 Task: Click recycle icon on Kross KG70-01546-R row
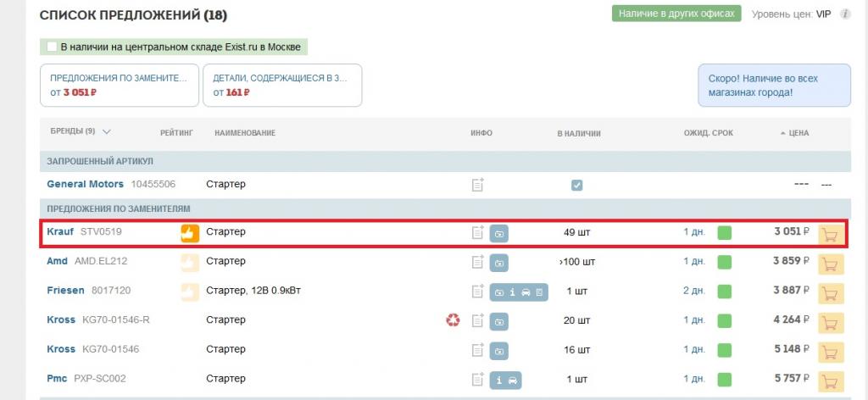(x=453, y=319)
